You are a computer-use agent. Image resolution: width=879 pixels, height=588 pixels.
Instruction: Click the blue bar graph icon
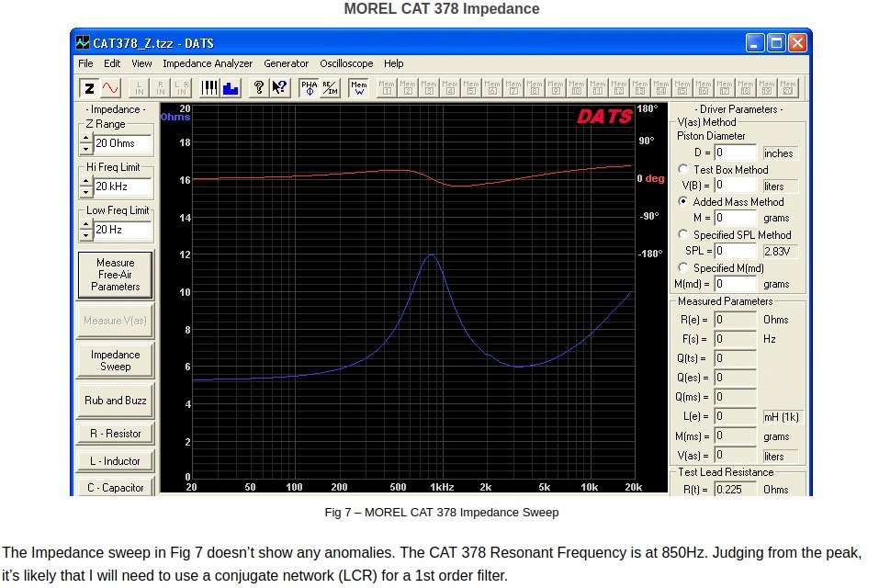pyautogui.click(x=231, y=88)
